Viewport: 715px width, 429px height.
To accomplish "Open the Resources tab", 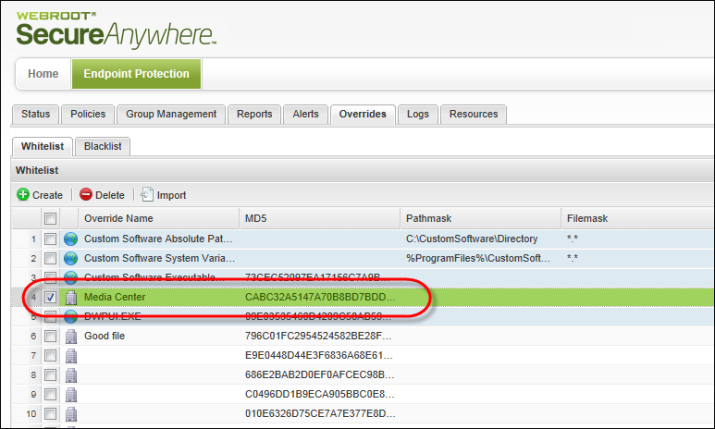I will pyautogui.click(x=473, y=114).
